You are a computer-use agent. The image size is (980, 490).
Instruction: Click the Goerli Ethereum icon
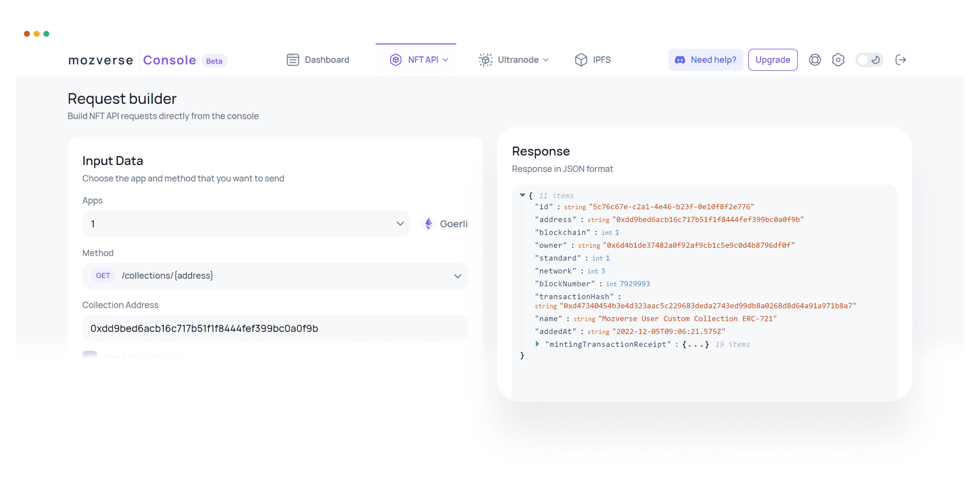pyautogui.click(x=429, y=224)
